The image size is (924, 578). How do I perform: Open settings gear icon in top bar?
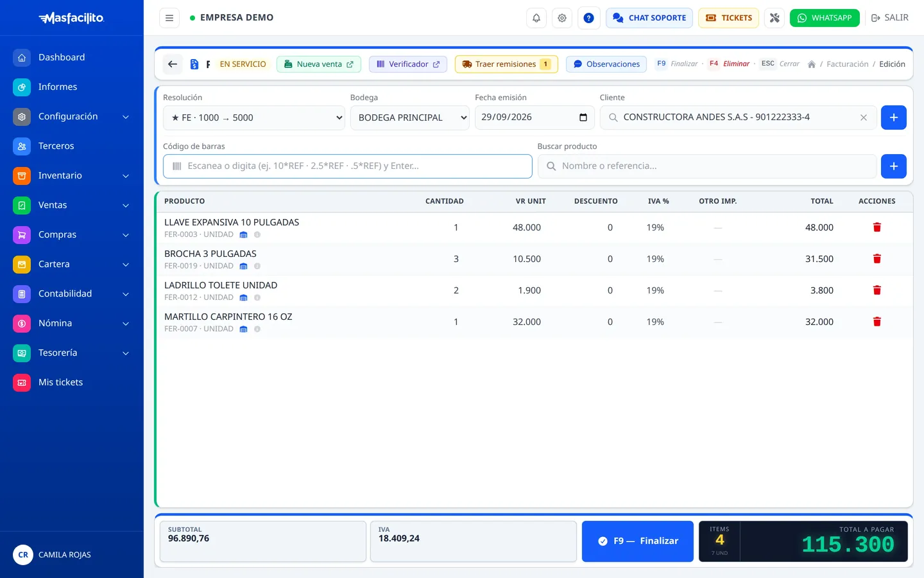coord(562,18)
